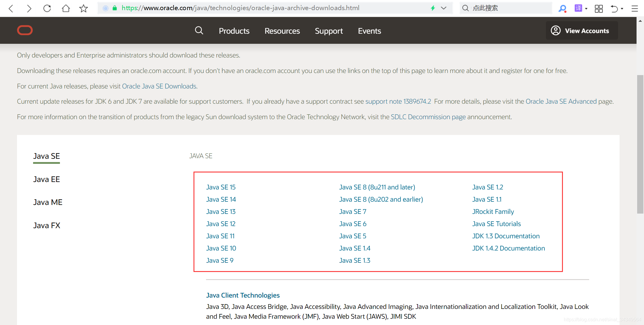
Task: Go forward with the browser forward arrow
Action: tap(29, 8)
